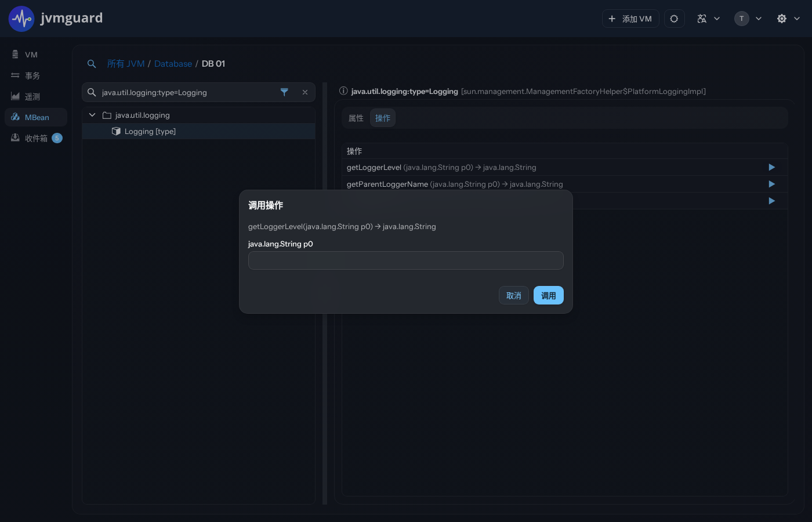Open the settings gear dropdown
The height and width of the screenshot is (522, 812).
788,19
